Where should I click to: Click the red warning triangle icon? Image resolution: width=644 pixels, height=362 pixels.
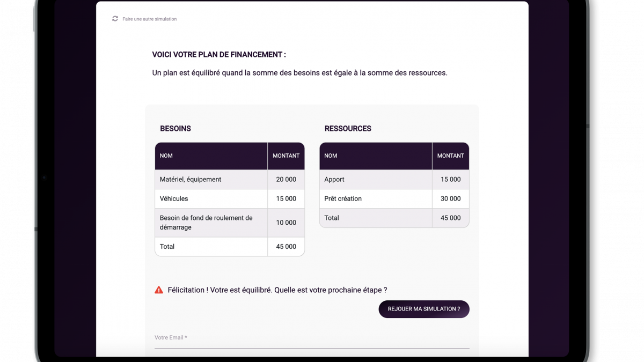click(159, 290)
